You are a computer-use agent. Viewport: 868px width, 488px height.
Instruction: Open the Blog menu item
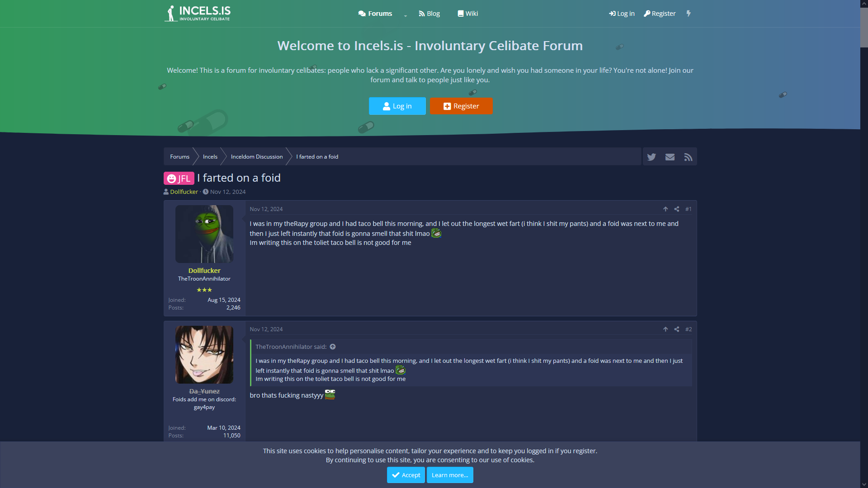coord(429,14)
